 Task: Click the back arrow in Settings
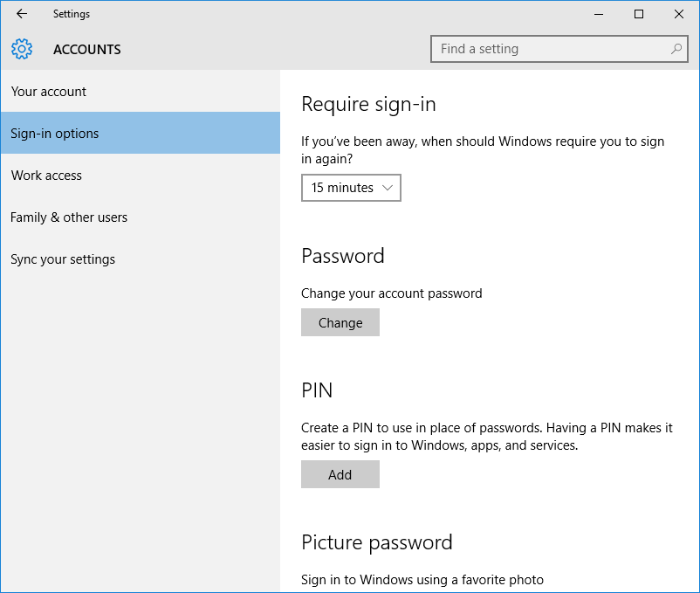pyautogui.click(x=22, y=14)
